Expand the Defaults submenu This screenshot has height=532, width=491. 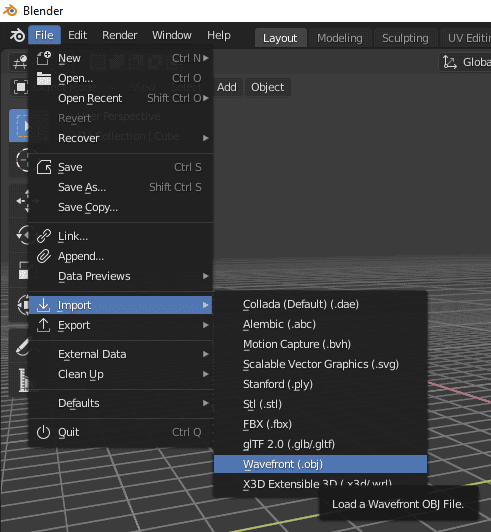coord(120,403)
